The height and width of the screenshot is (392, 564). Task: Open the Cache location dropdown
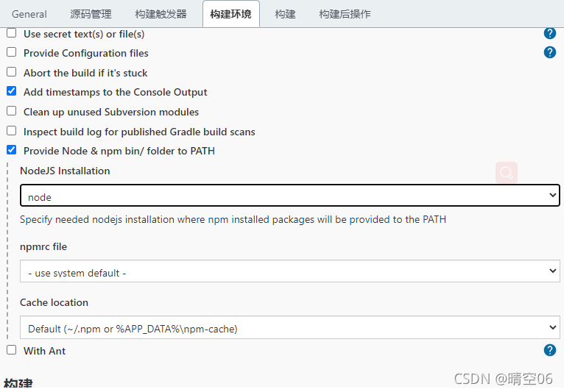[289, 328]
